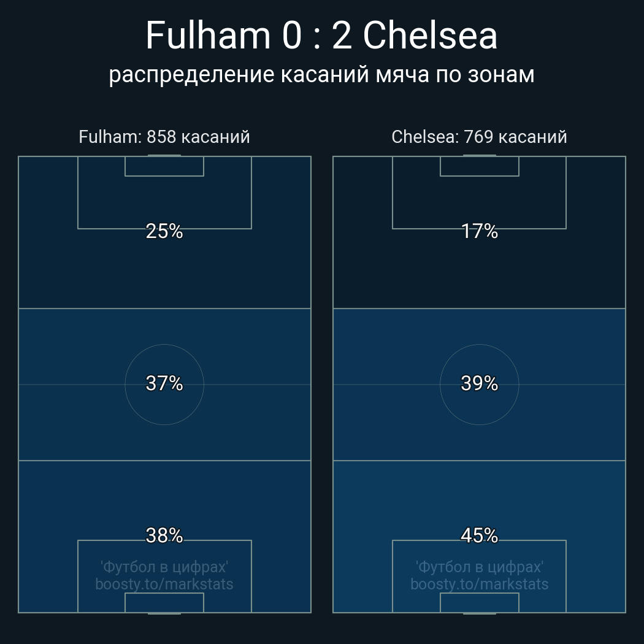Image resolution: width=644 pixels, height=644 pixels.
Task: Select the "Fulham: 858 касаний" label
Action: [164, 137]
